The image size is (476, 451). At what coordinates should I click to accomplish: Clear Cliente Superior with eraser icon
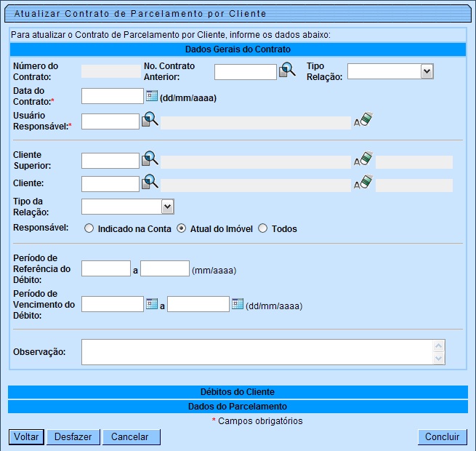(x=363, y=161)
